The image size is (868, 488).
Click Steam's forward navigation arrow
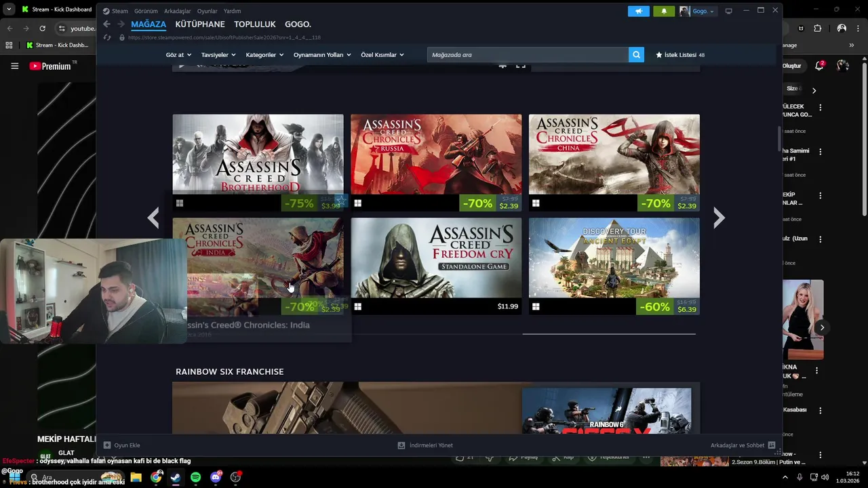click(121, 24)
